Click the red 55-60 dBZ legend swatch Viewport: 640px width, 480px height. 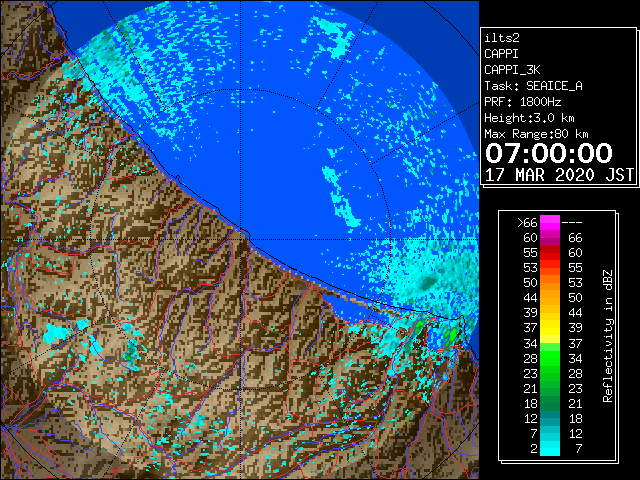[550, 253]
